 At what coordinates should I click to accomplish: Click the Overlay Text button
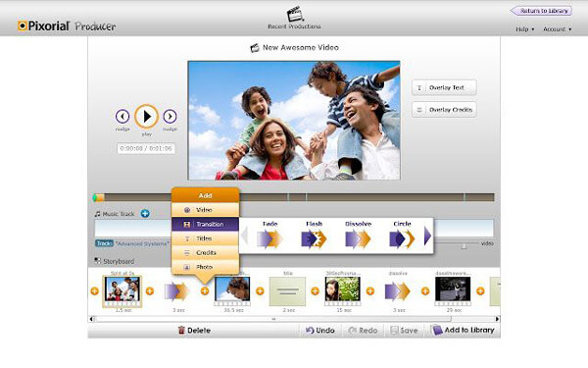click(x=444, y=87)
